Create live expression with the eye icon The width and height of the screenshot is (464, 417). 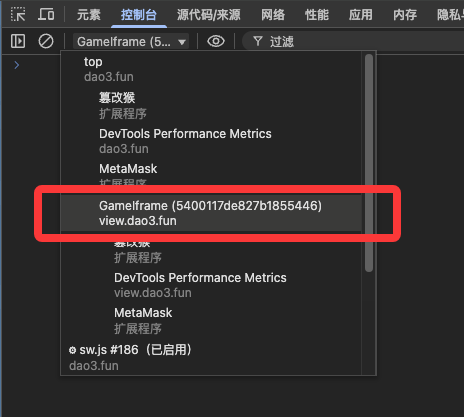coord(216,41)
